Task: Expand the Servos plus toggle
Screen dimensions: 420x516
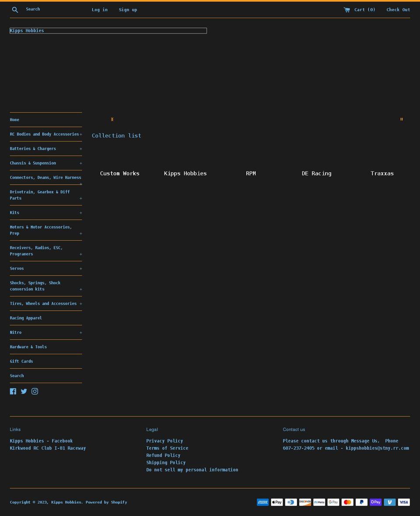Action: click(80, 269)
